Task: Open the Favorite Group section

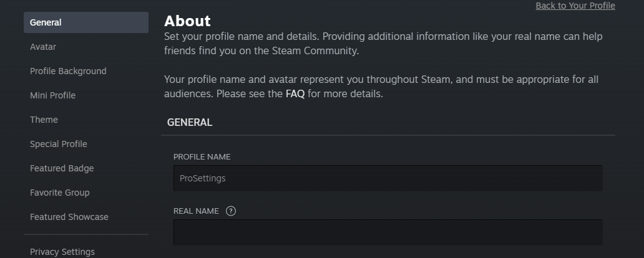Action: click(x=60, y=193)
